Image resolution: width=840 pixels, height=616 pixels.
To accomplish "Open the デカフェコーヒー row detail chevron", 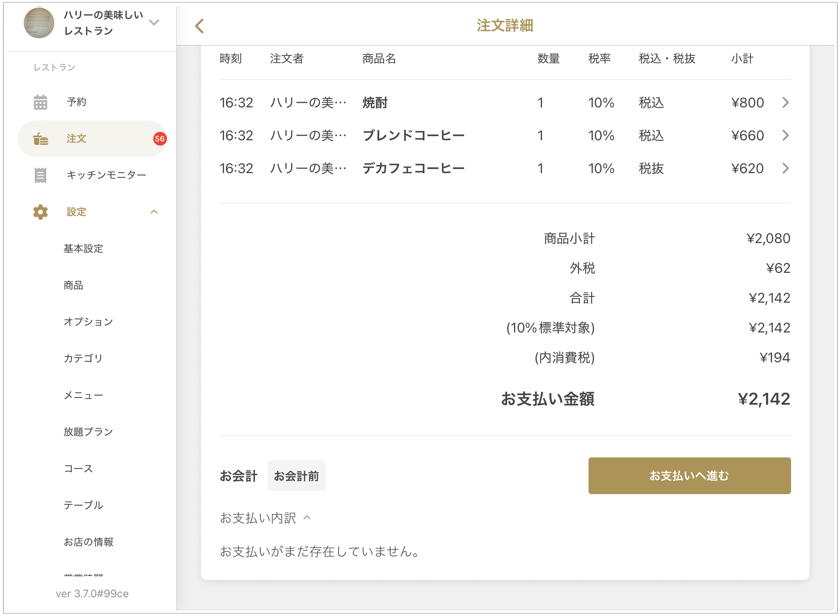I will coord(786,168).
